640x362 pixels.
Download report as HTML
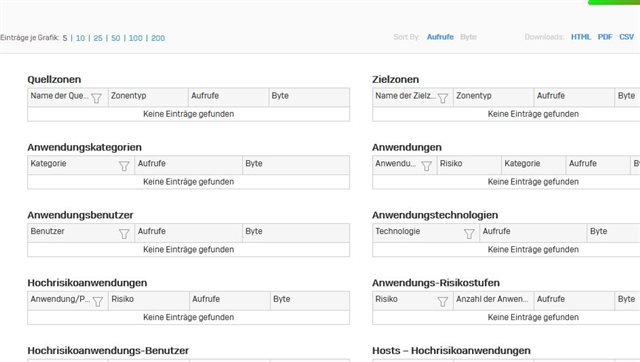(581, 37)
